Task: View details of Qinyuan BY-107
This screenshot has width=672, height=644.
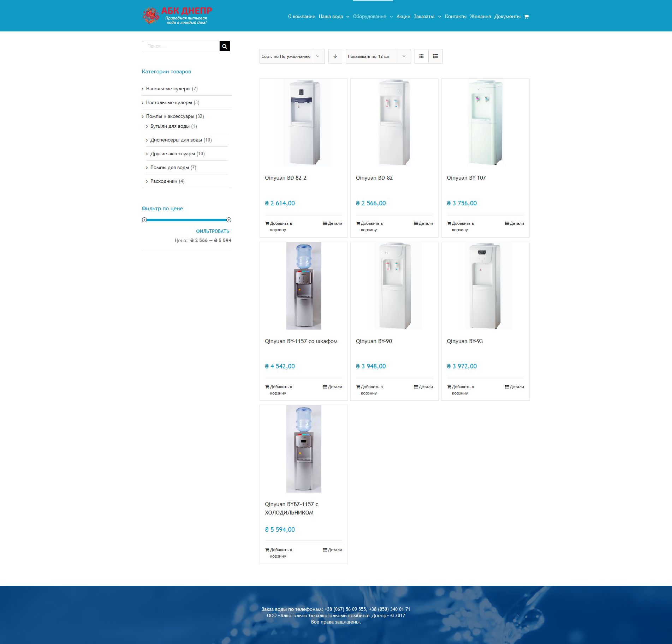Action: tap(515, 223)
